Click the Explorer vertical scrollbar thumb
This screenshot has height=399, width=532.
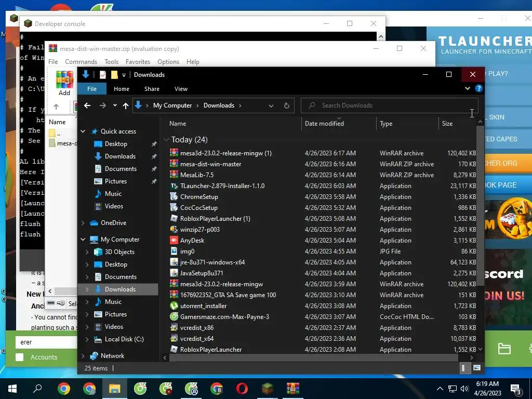[480, 205]
